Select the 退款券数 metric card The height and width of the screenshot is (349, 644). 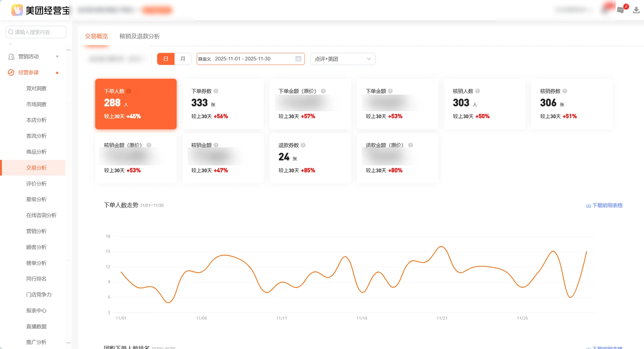pyautogui.click(x=311, y=158)
